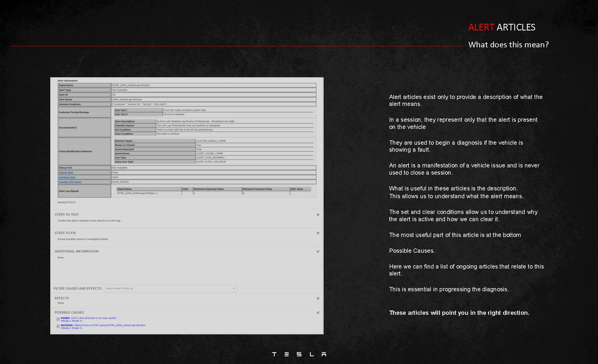The width and height of the screenshot is (598, 364).
Task: Click the edit icon in Effects section
Action: 318,298
